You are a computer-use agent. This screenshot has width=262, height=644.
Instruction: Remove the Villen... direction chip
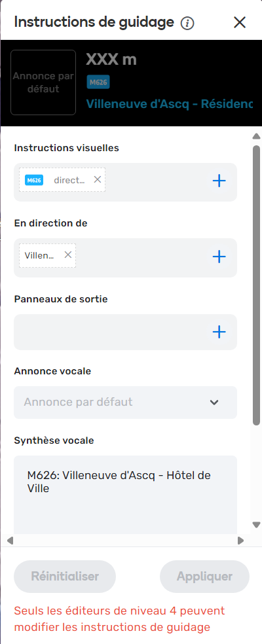point(68,255)
